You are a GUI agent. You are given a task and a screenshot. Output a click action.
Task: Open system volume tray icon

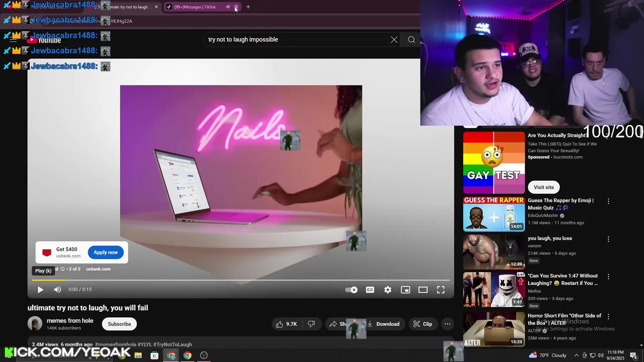pyautogui.click(x=601, y=355)
